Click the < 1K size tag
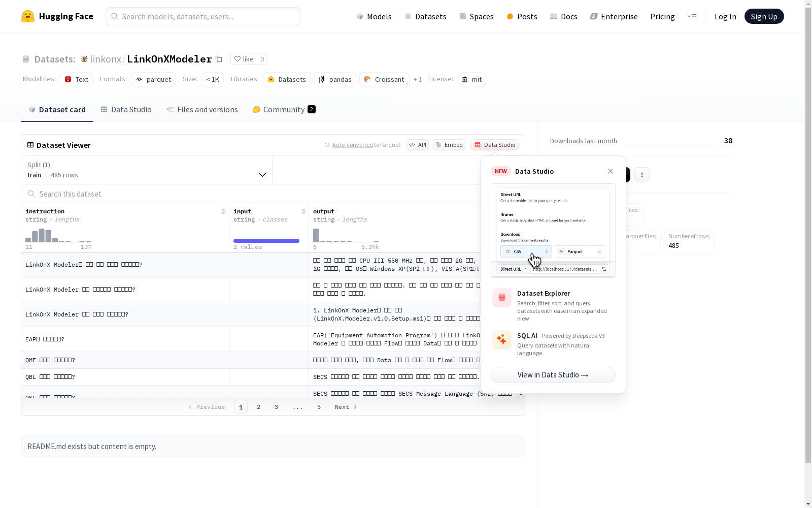This screenshot has height=508, width=812. 213,79
